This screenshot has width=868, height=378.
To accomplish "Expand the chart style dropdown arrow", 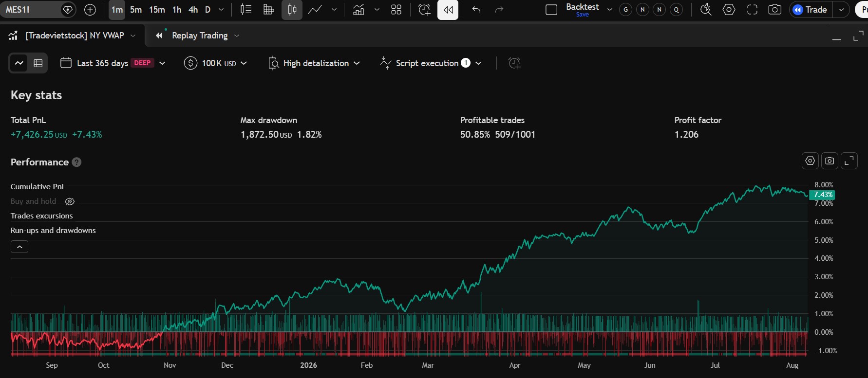I will [334, 10].
